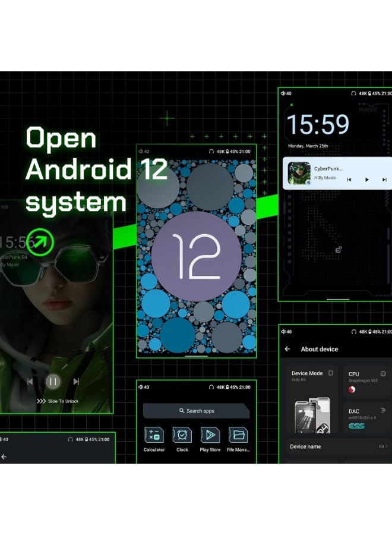Open the DAC es9018c2m card
This screenshot has width=392, height=535.
(x=367, y=418)
